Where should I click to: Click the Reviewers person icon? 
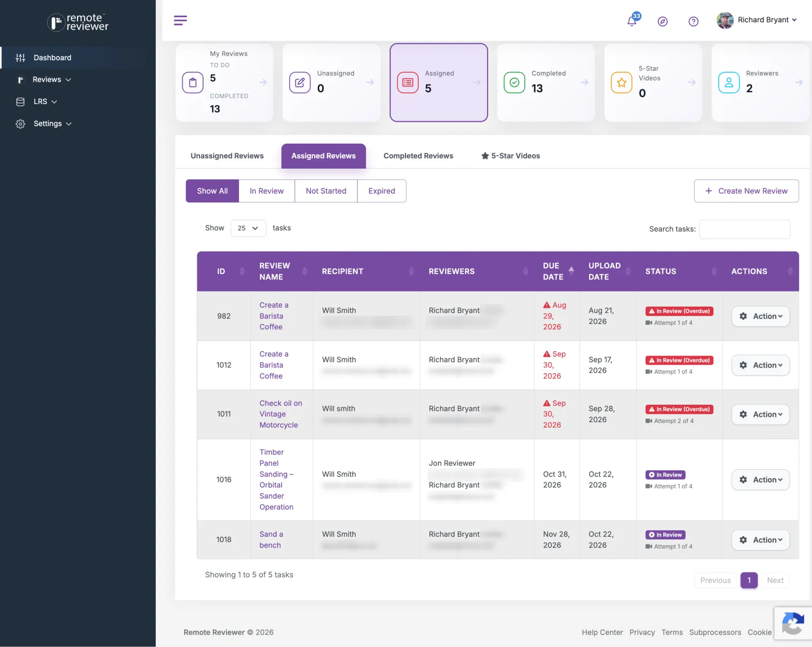tap(729, 83)
